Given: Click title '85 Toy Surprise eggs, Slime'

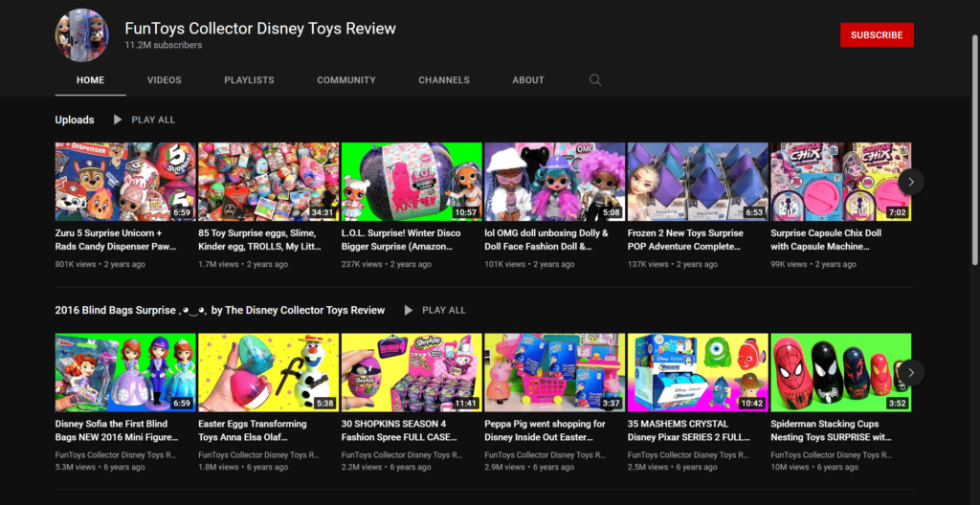Looking at the screenshot, I should pyautogui.click(x=260, y=240).
